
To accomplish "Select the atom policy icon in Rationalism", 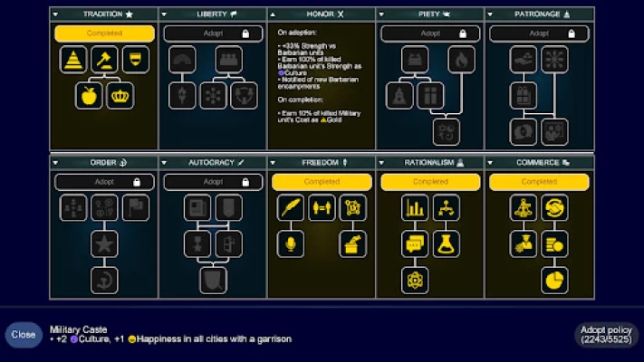I will click(415, 281).
